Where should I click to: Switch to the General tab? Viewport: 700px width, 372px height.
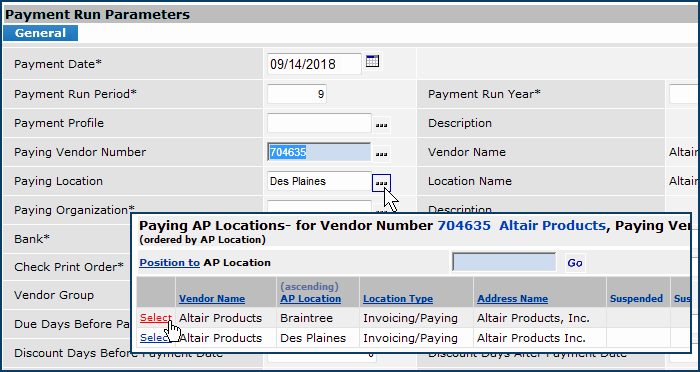point(40,33)
